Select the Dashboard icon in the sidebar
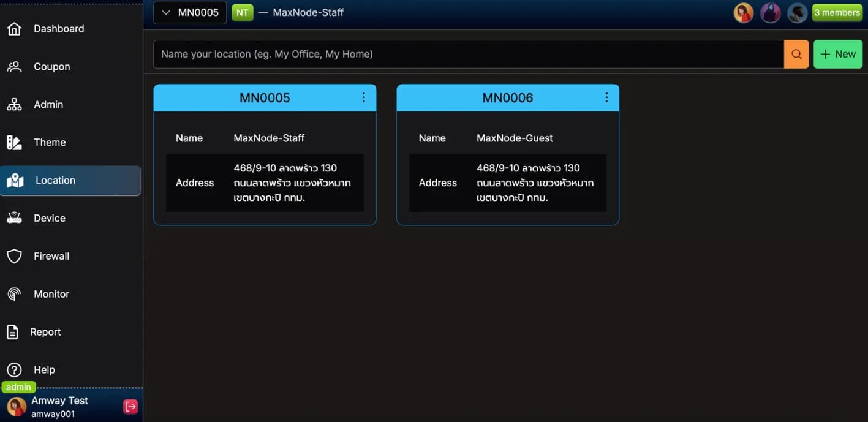868x422 pixels. click(14, 28)
